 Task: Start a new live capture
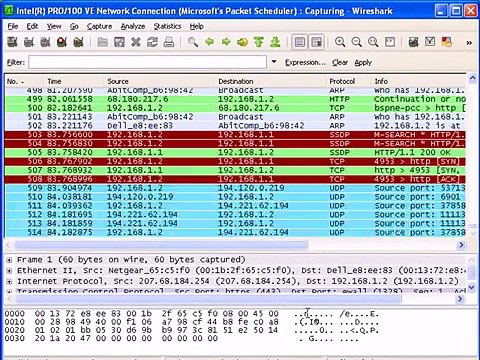click(45, 42)
